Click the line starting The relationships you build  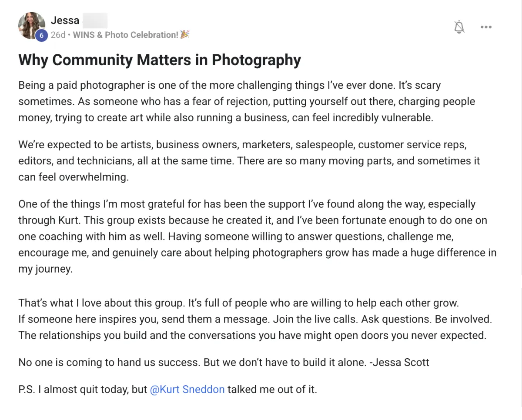[252, 336]
